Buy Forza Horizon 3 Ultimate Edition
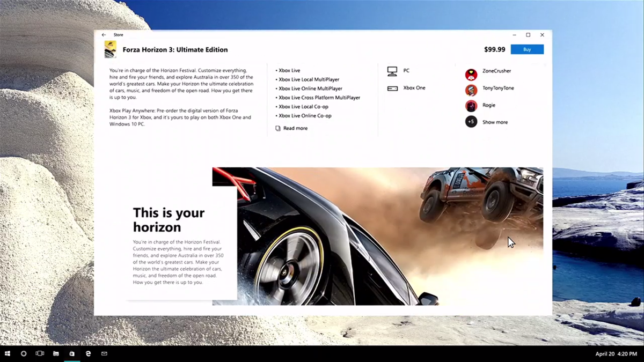 pyautogui.click(x=527, y=49)
